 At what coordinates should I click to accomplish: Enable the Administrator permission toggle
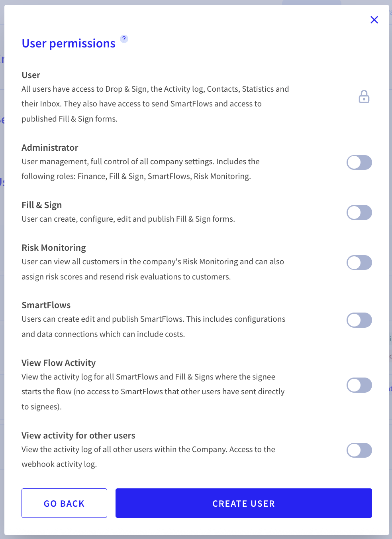pyautogui.click(x=359, y=163)
